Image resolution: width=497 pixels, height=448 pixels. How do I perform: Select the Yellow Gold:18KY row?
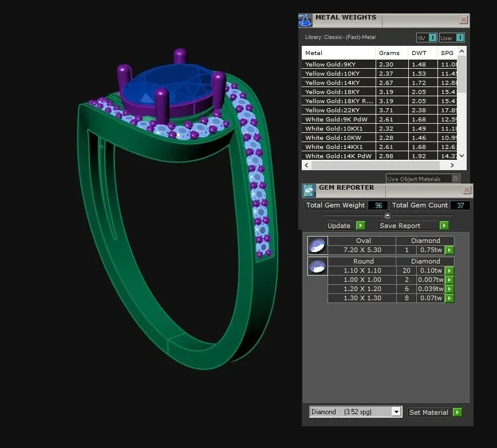(x=380, y=92)
